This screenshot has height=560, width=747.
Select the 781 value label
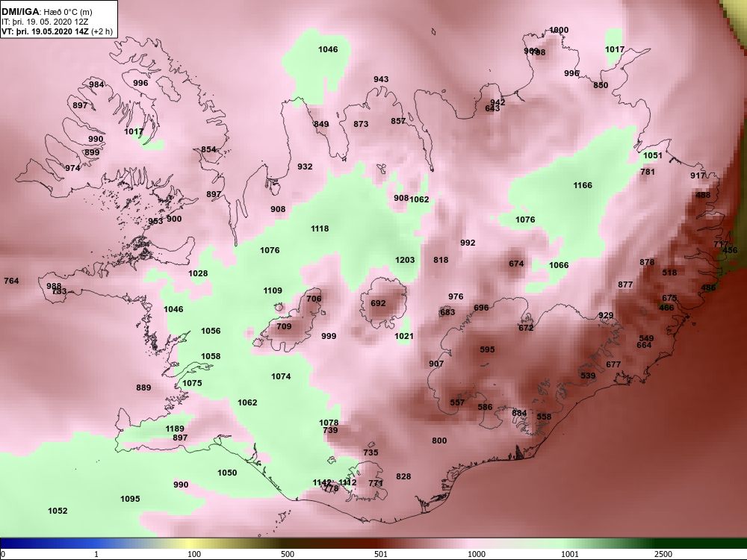(x=648, y=172)
